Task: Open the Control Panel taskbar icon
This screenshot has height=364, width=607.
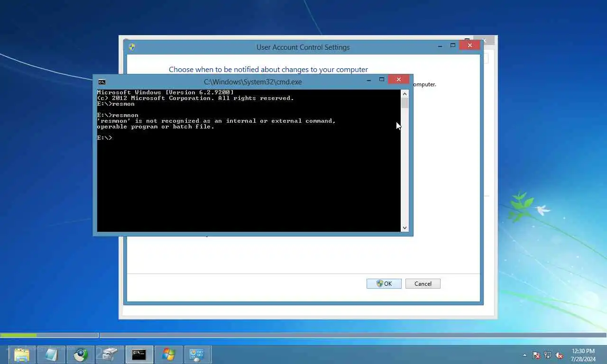Action: point(197,354)
